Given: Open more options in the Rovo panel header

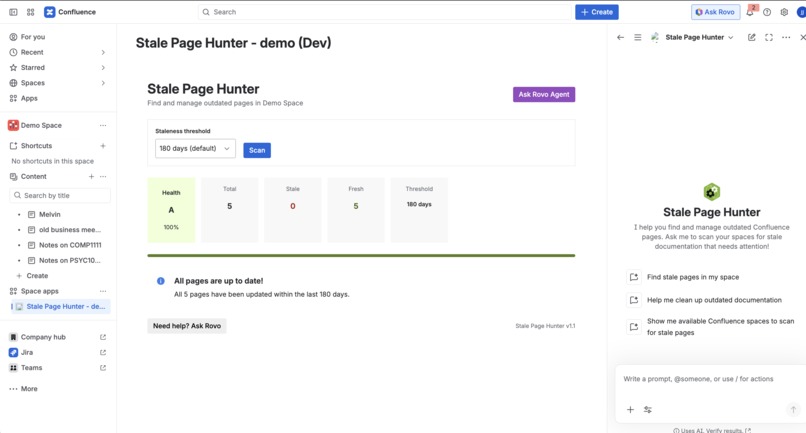Looking at the screenshot, I should tap(786, 37).
